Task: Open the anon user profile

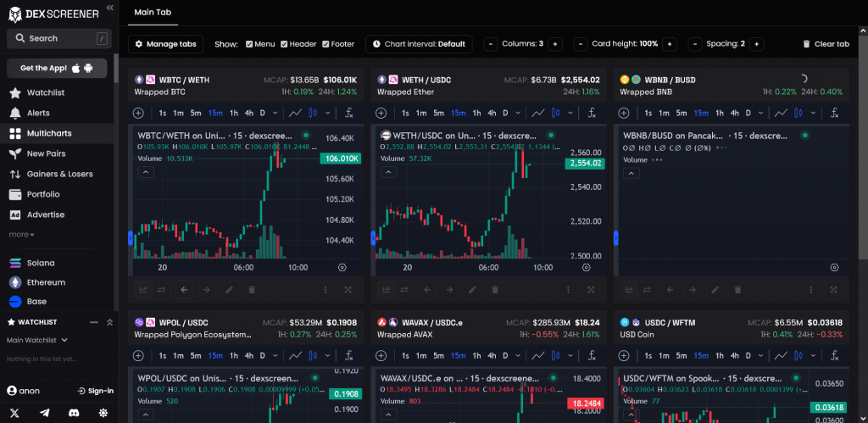Action: 23,391
